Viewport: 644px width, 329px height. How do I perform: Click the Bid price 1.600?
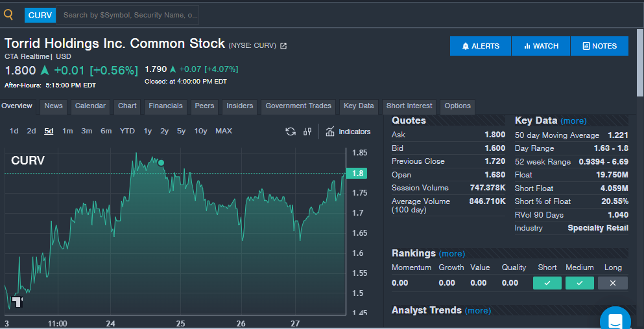coord(495,148)
